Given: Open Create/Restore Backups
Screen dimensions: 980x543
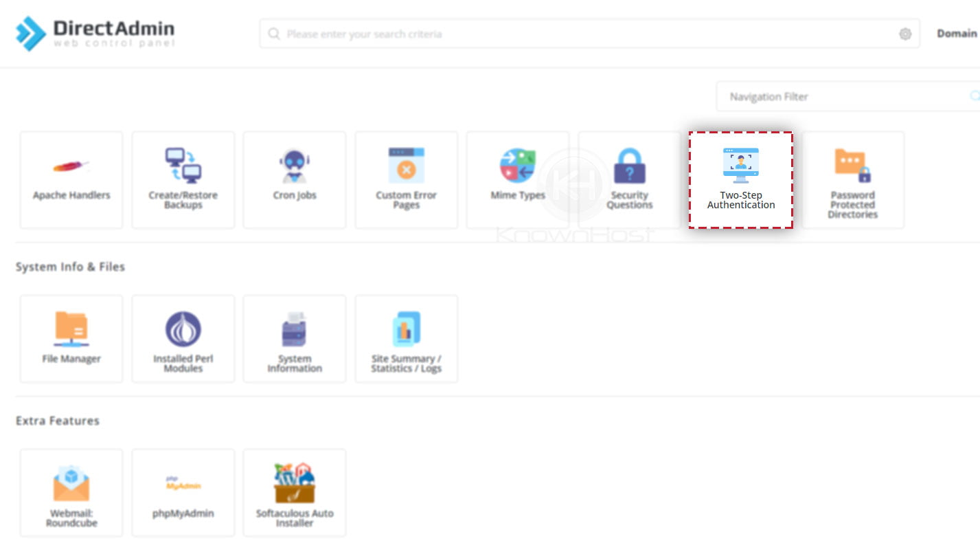Looking at the screenshot, I should point(183,179).
